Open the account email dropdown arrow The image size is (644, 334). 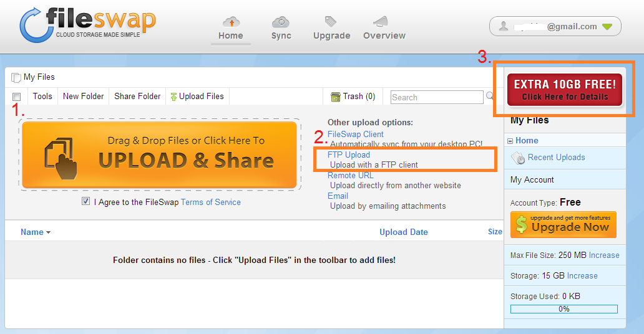(607, 27)
